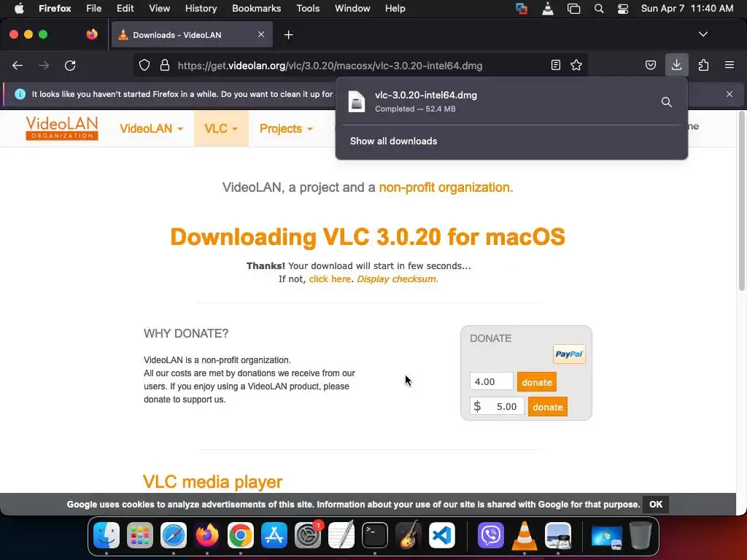This screenshot has width=747, height=560.
Task: Launch Safari from the Dock
Action: [x=174, y=535]
